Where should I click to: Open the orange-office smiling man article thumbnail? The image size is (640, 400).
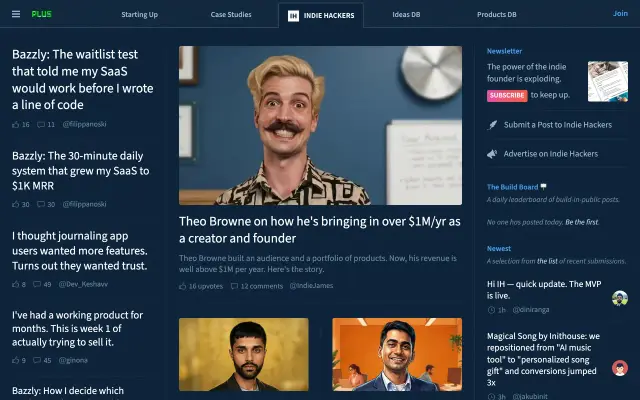tap(397, 354)
